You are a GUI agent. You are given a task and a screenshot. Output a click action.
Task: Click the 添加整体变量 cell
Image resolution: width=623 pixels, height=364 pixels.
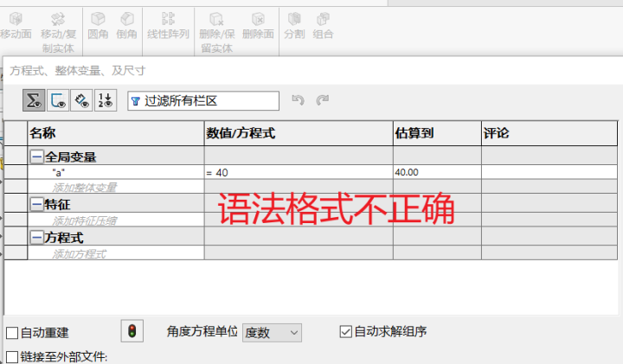point(116,187)
